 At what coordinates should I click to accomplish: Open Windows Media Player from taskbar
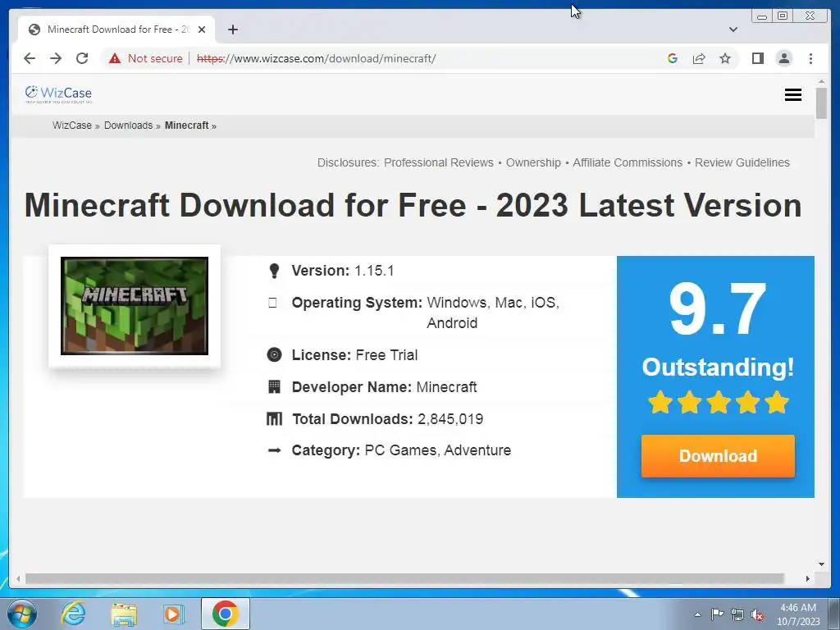[173, 614]
